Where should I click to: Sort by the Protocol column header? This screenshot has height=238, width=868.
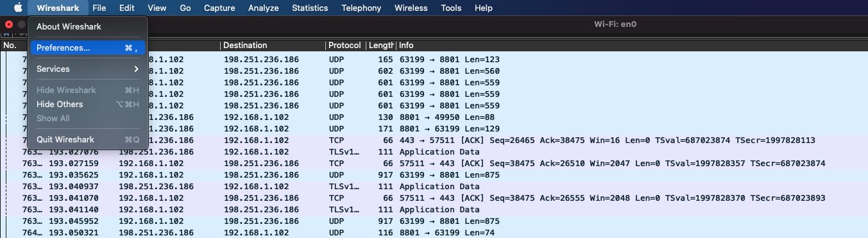pos(345,46)
